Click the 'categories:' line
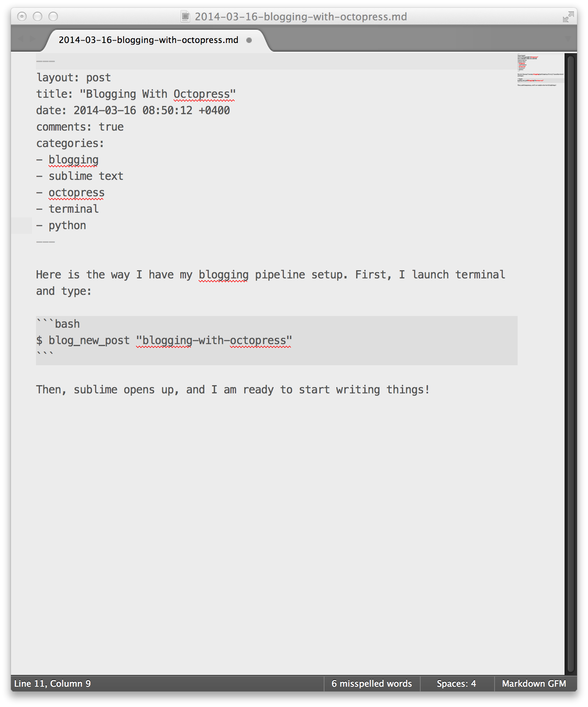 click(x=70, y=143)
